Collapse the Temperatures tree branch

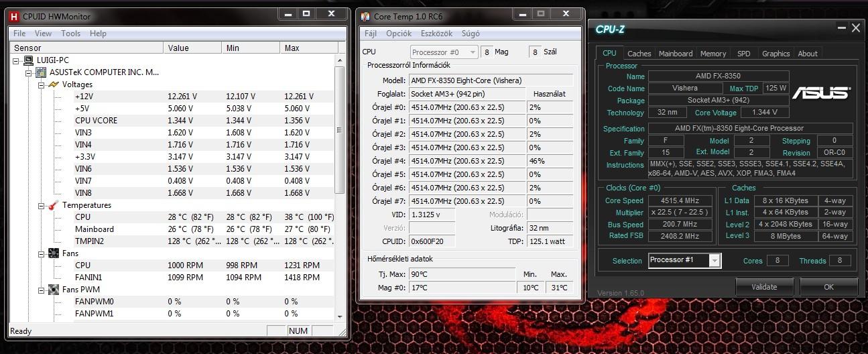[41, 205]
